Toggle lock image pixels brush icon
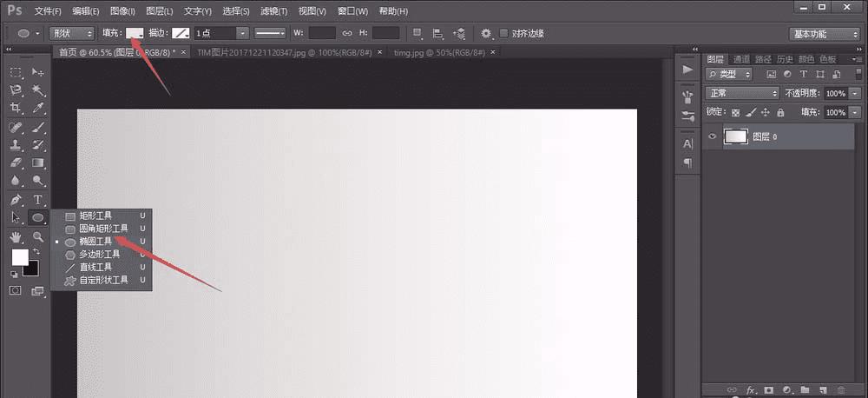The height and width of the screenshot is (398, 868). pyautogui.click(x=751, y=112)
